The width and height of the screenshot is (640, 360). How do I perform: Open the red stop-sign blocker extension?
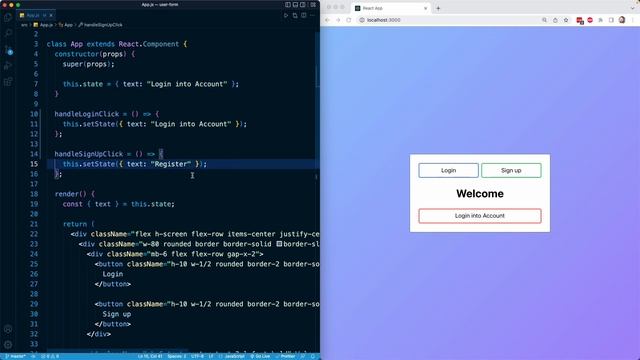590,20
